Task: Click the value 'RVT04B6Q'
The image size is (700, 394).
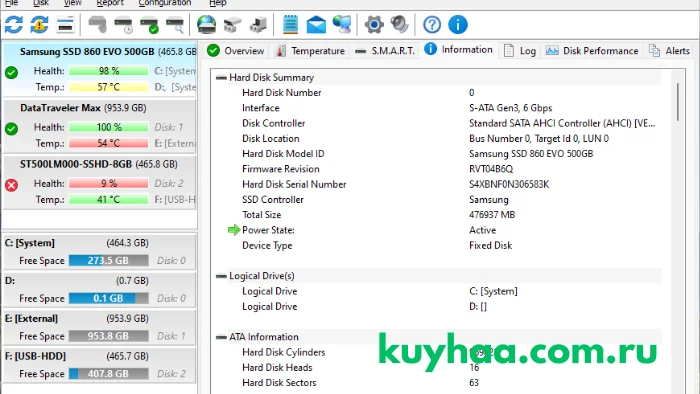Action: point(491,169)
